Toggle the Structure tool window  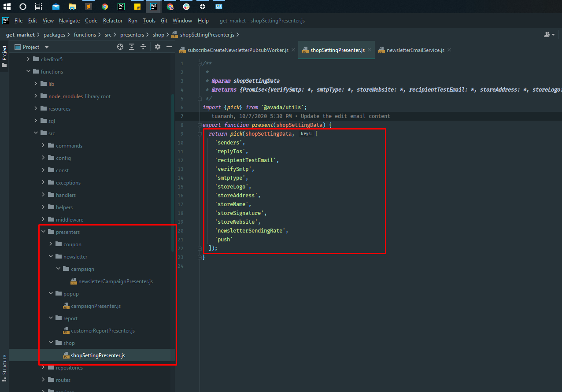click(x=4, y=364)
